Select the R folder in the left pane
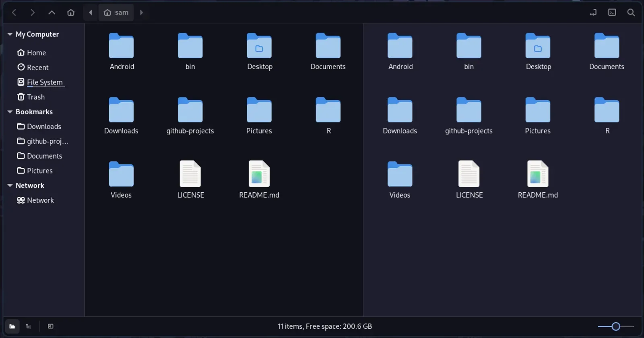644x338 pixels. (x=328, y=116)
